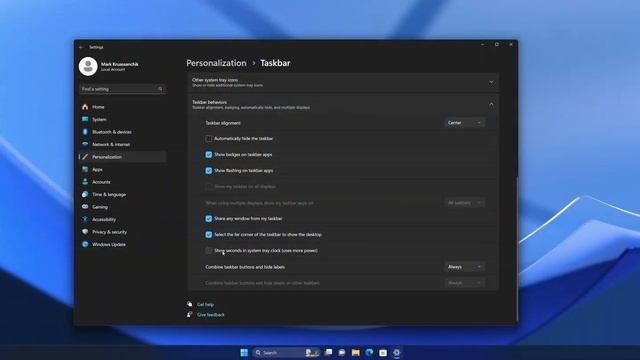Launch Microsoft Edge from the taskbar

pos(369,352)
